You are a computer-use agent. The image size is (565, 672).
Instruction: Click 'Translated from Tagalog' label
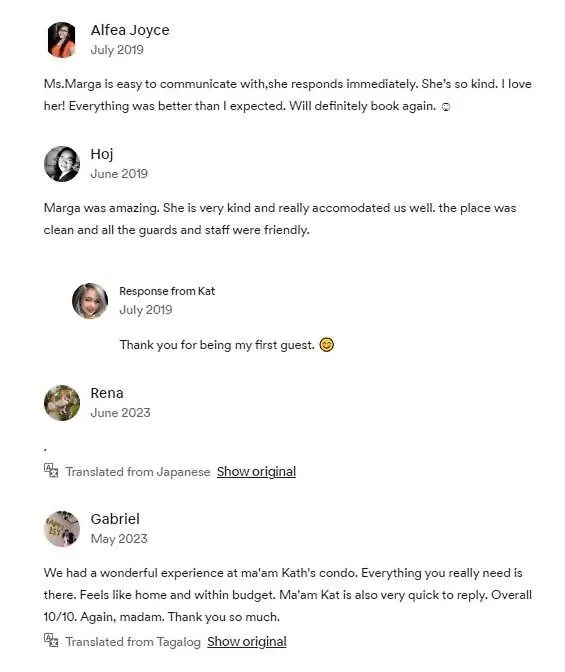[133, 642]
